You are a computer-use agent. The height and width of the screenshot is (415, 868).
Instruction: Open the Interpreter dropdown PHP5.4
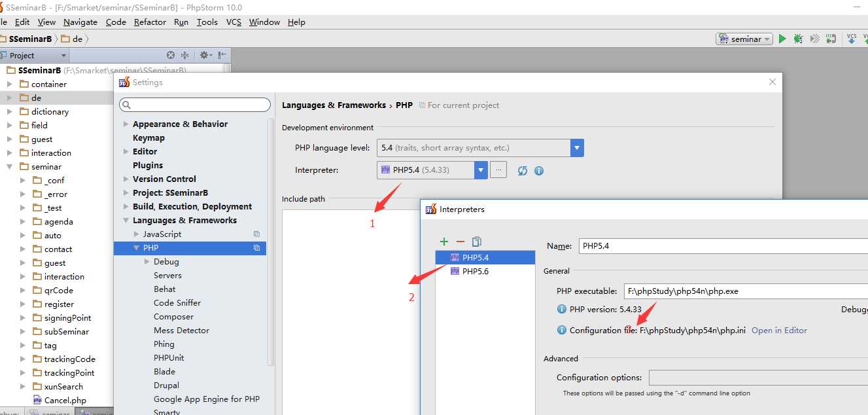click(x=481, y=170)
